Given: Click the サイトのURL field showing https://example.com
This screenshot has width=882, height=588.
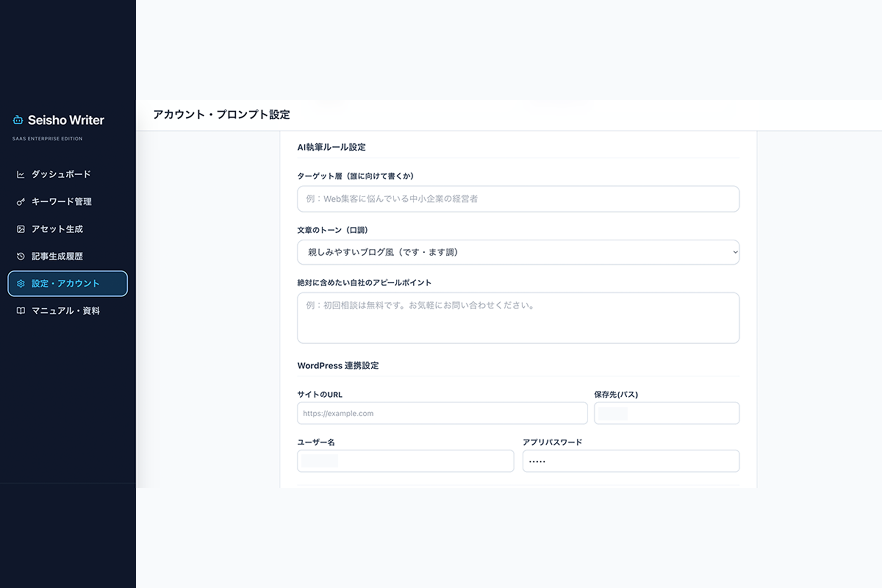Looking at the screenshot, I should click(x=442, y=413).
